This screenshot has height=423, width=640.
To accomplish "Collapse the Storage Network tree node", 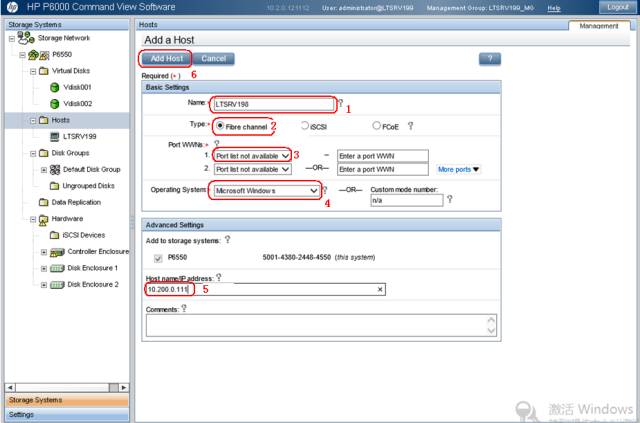I will coord(12,39).
